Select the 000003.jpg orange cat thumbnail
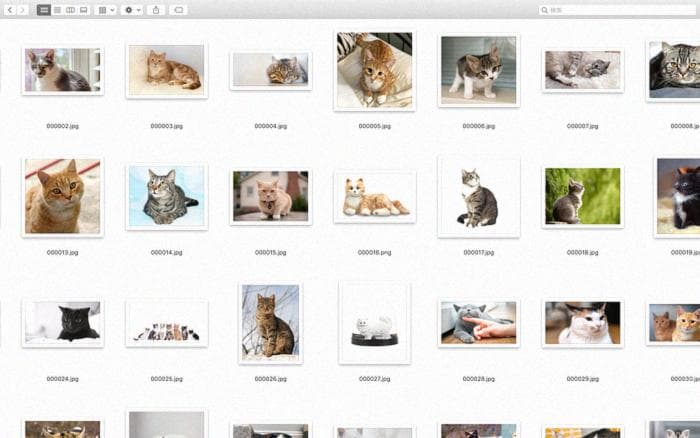 [x=167, y=70]
